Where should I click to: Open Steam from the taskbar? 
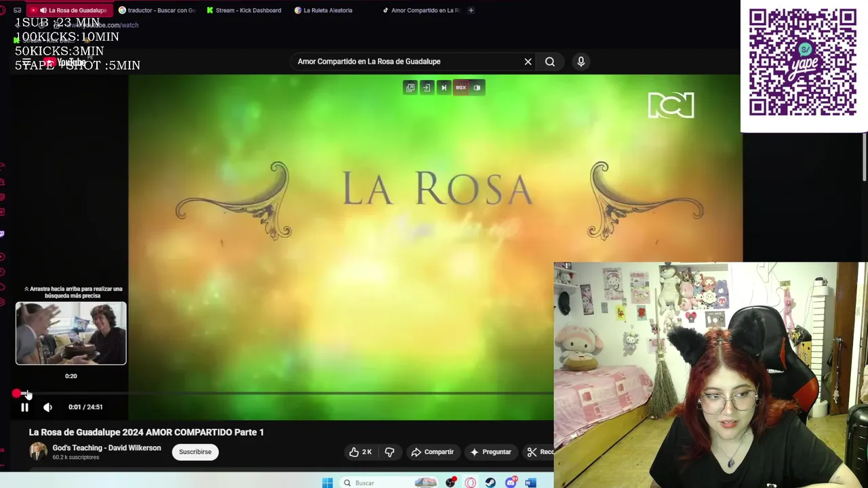490,483
